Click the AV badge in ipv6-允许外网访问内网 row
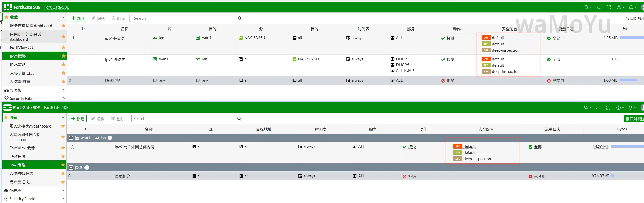This screenshot has height=203, width=644. click(x=458, y=146)
